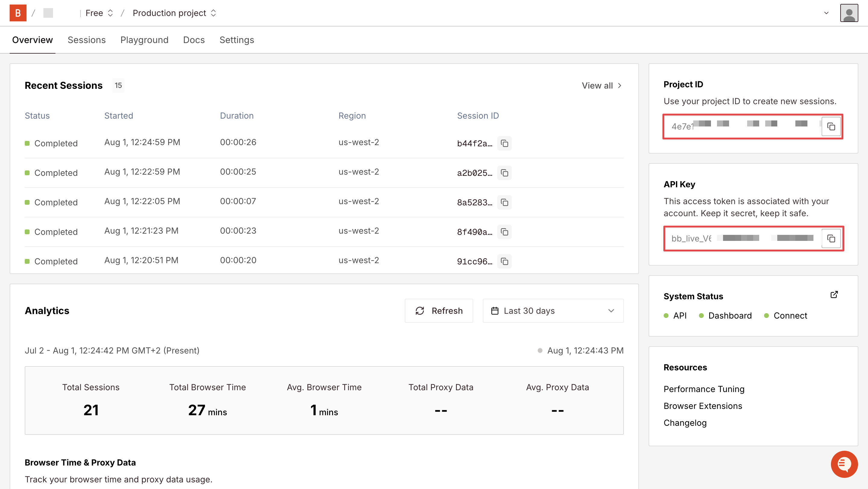This screenshot has height=489, width=868.
Task: Click the Started column header
Action: point(119,115)
